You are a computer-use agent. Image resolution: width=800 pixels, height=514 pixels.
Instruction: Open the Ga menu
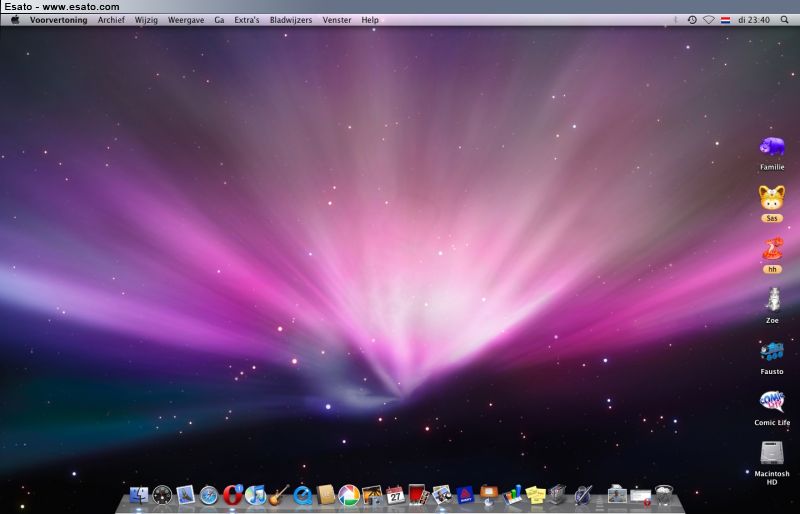(x=219, y=20)
